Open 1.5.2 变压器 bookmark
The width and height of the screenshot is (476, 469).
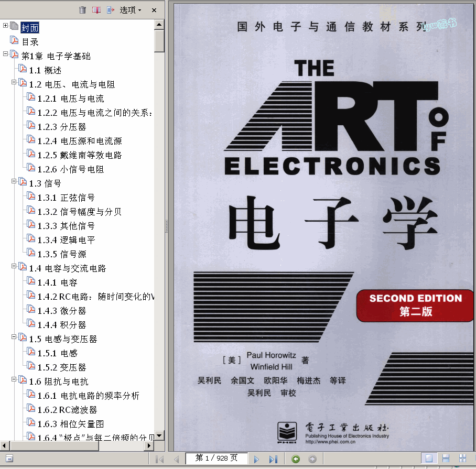pyautogui.click(x=62, y=368)
